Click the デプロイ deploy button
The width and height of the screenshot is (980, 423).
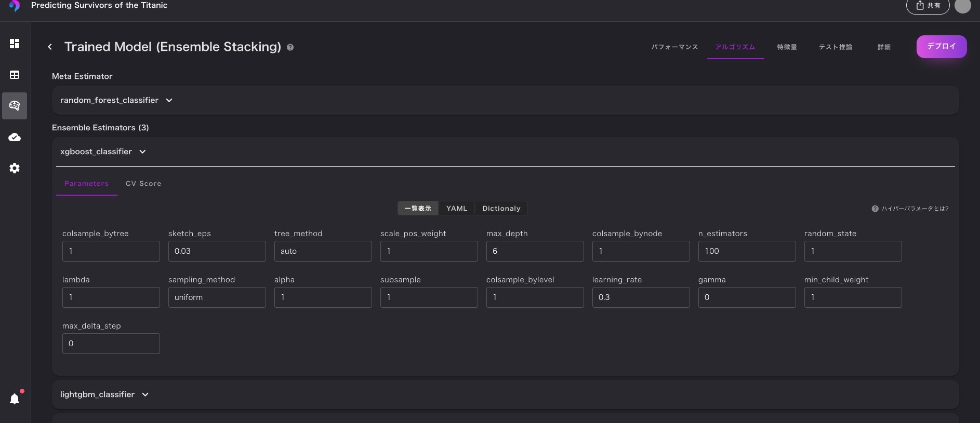(x=942, y=47)
